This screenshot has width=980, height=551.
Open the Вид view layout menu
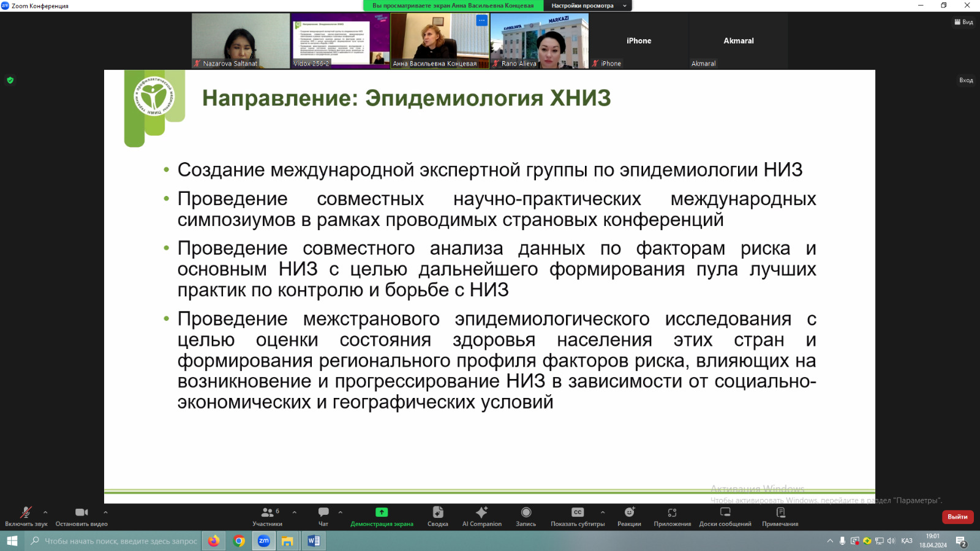963,22
